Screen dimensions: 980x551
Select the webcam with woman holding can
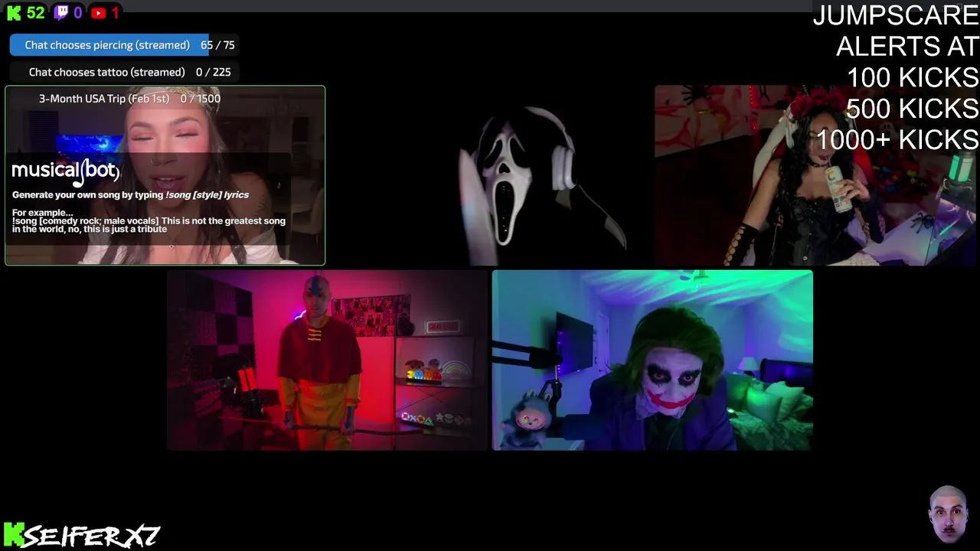pos(817,176)
